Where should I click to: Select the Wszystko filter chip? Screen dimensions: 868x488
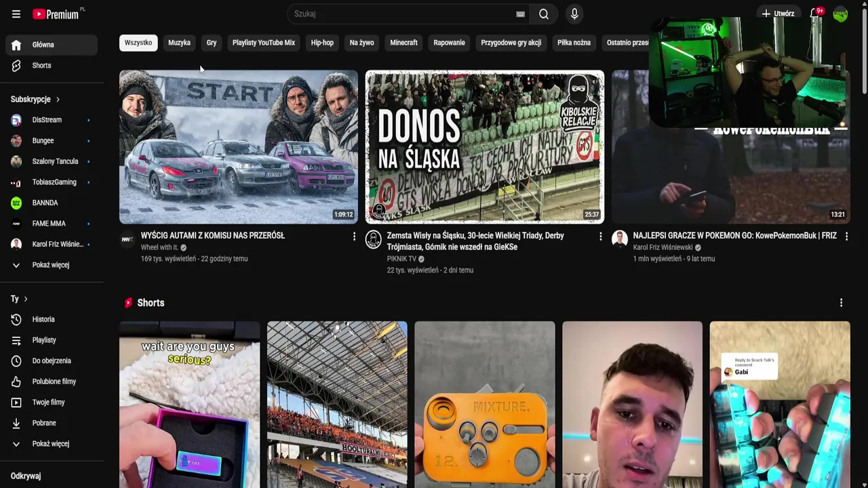(x=138, y=43)
